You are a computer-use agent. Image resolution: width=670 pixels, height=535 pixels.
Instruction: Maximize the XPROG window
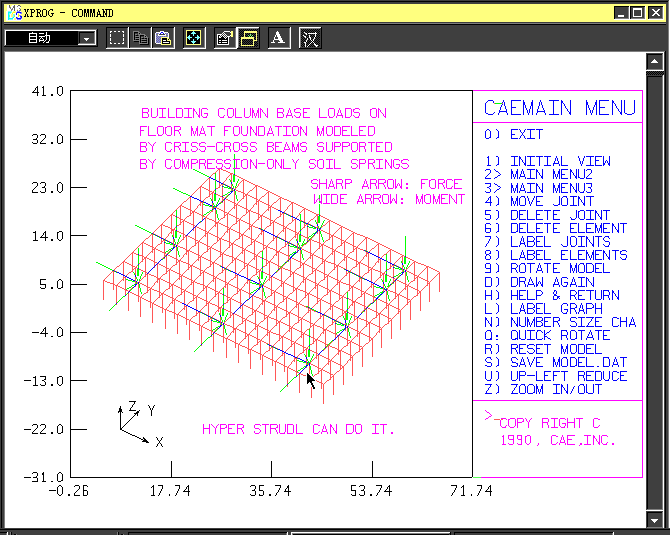[636, 13]
